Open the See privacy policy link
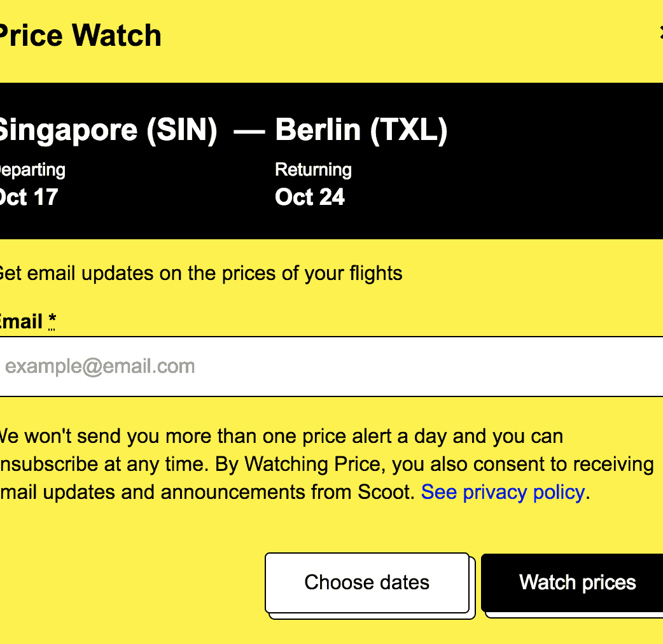Image resolution: width=663 pixels, height=644 pixels. (x=503, y=492)
